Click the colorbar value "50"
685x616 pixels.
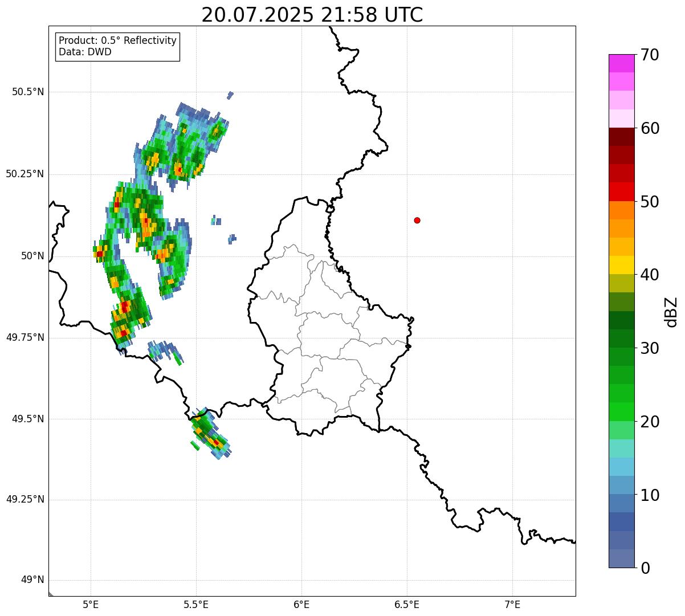(x=650, y=202)
